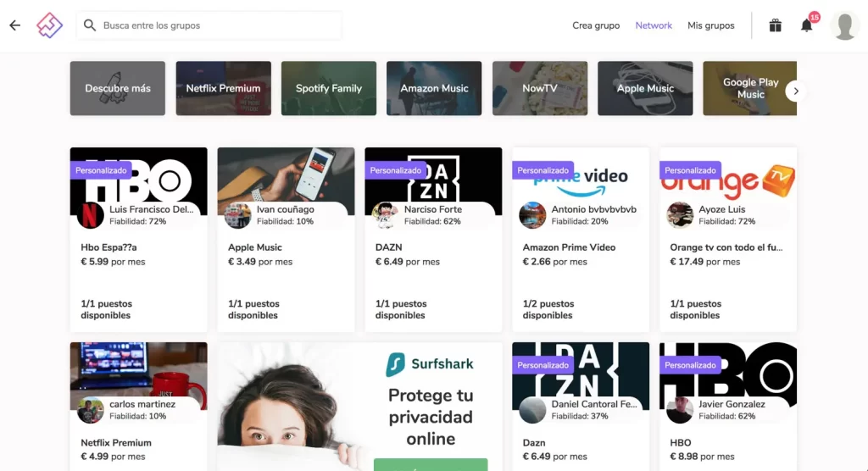Open 'Crea grupo' menu item

click(x=596, y=25)
